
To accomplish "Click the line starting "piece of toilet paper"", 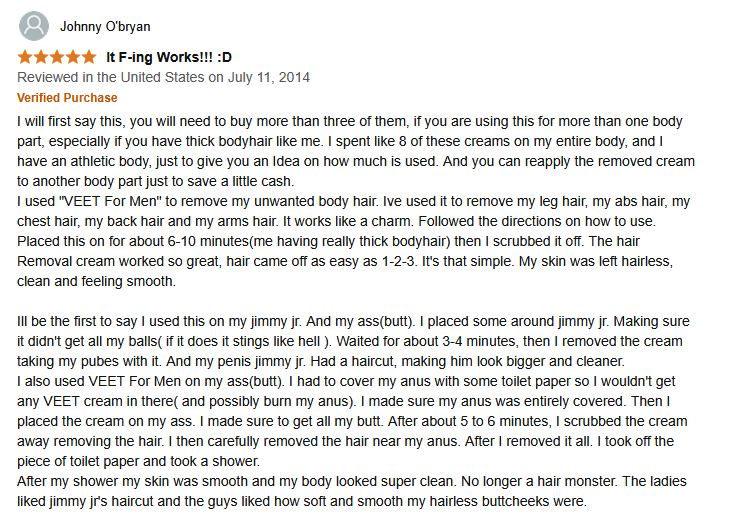I will [x=138, y=462].
